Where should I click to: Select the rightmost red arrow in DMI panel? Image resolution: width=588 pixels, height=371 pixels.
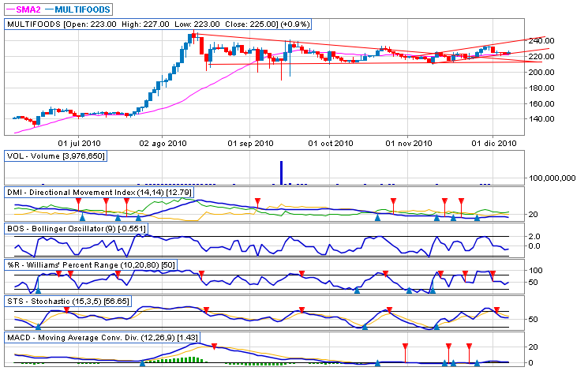click(x=461, y=202)
